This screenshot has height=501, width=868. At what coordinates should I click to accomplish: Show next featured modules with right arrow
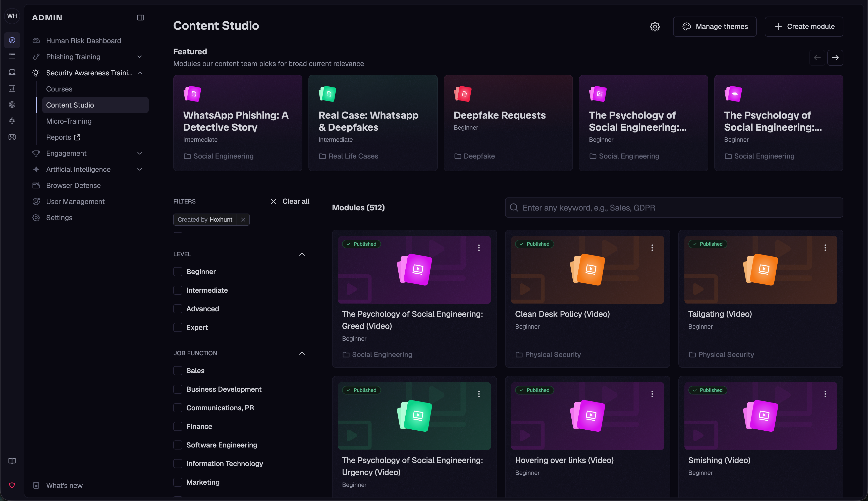click(835, 58)
